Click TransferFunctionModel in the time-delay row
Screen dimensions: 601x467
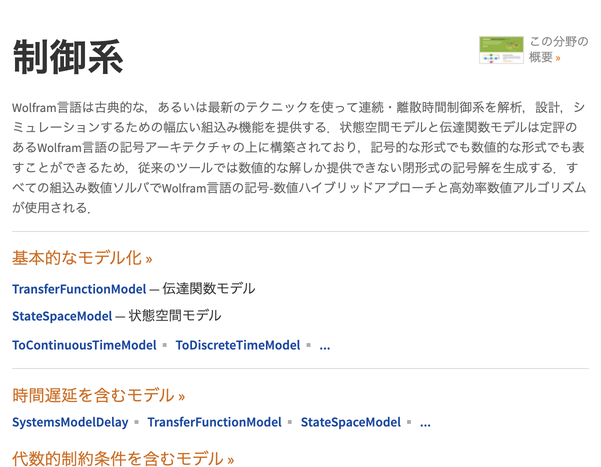click(x=214, y=422)
